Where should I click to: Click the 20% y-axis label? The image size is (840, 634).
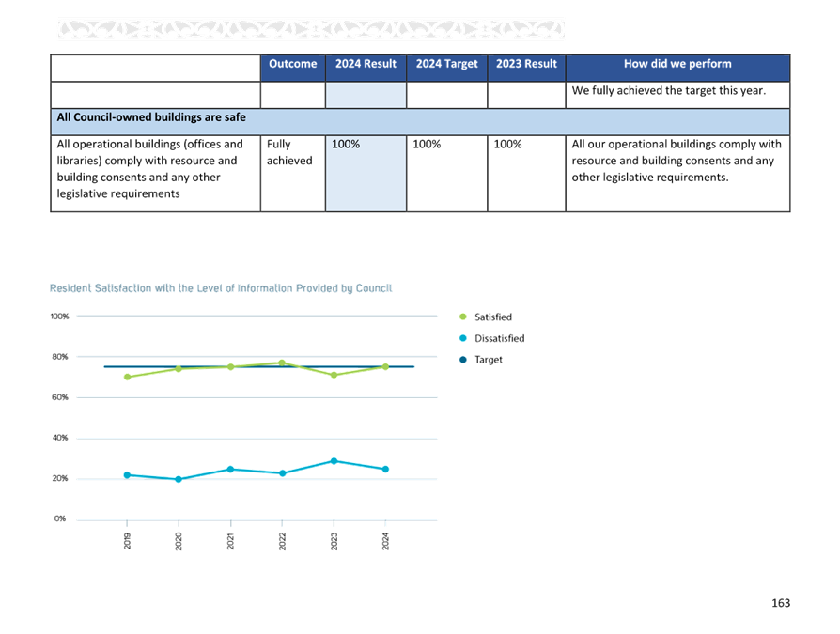[60, 478]
